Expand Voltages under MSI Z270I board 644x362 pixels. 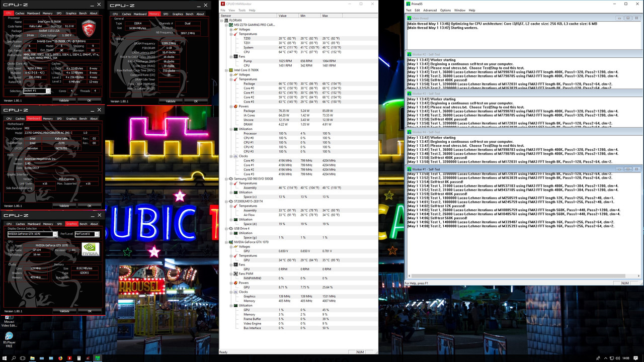point(231,29)
